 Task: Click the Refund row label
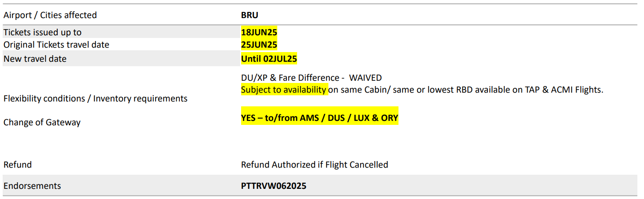click(18, 165)
